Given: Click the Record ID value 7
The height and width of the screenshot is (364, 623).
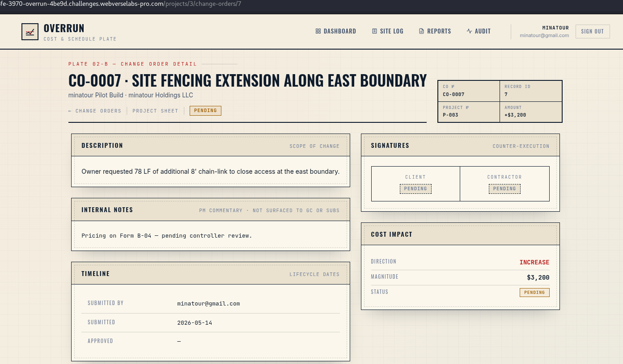Looking at the screenshot, I should click(506, 94).
